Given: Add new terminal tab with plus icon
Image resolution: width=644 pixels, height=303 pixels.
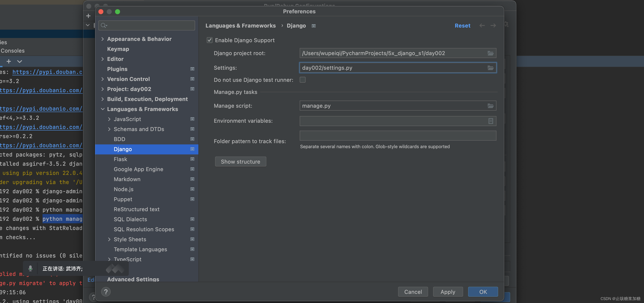Looking at the screenshot, I should 9,61.
